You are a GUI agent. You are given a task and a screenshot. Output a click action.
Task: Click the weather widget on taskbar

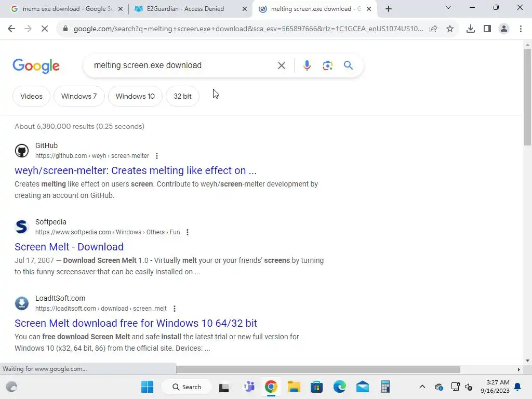tap(11, 387)
